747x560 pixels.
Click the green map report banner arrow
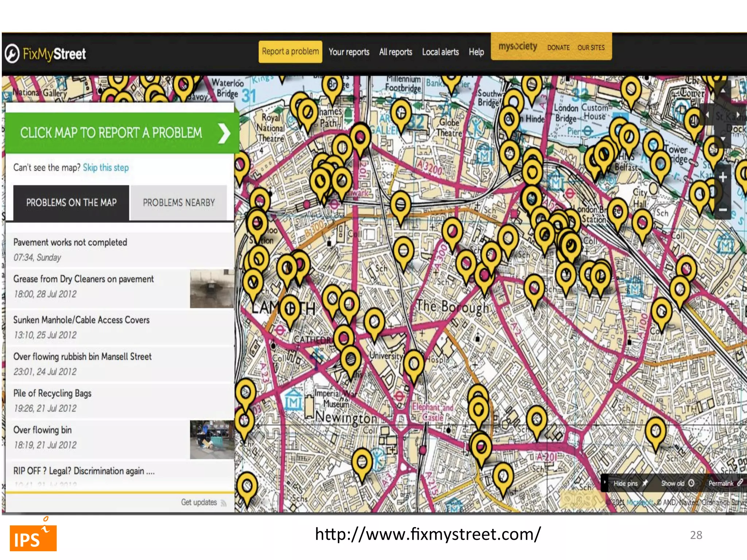(x=224, y=133)
